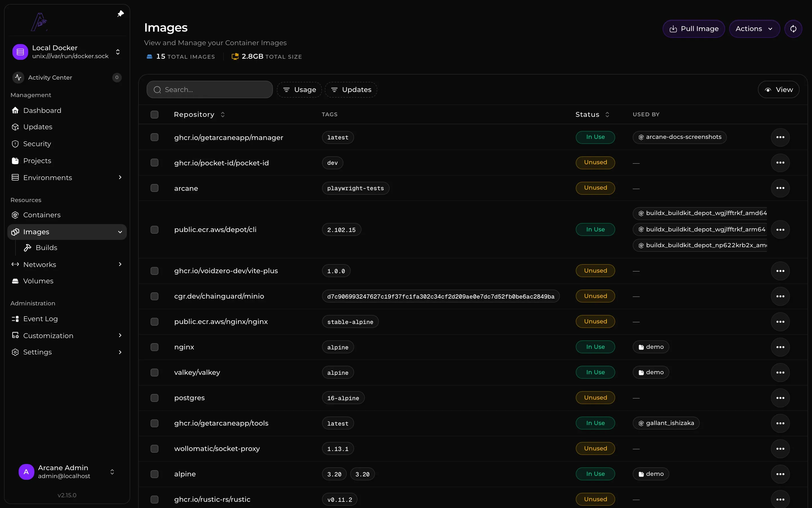Click the Arcane logo
The image size is (812, 508).
39,22
